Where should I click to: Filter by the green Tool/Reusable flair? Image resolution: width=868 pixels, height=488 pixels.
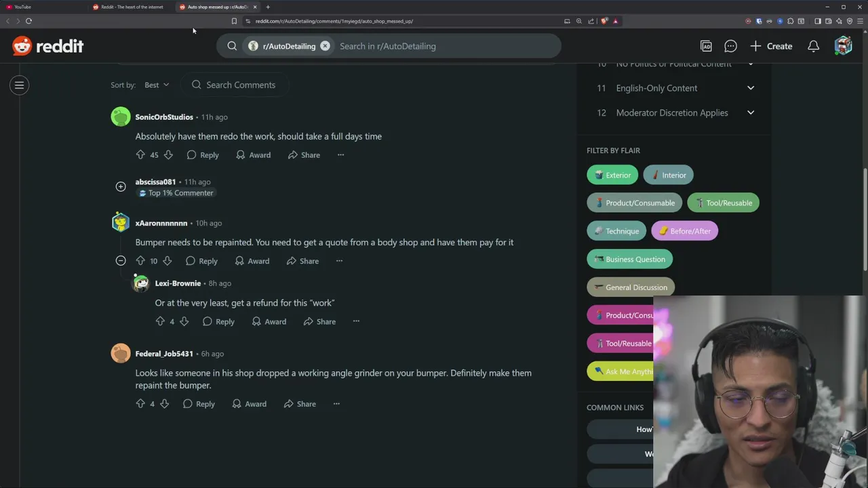723,203
